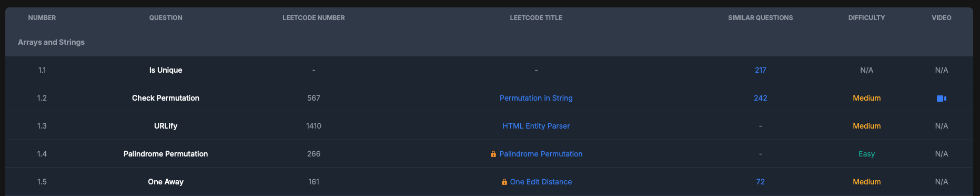
Task: Select the Is Unique question cell
Action: [x=166, y=70]
